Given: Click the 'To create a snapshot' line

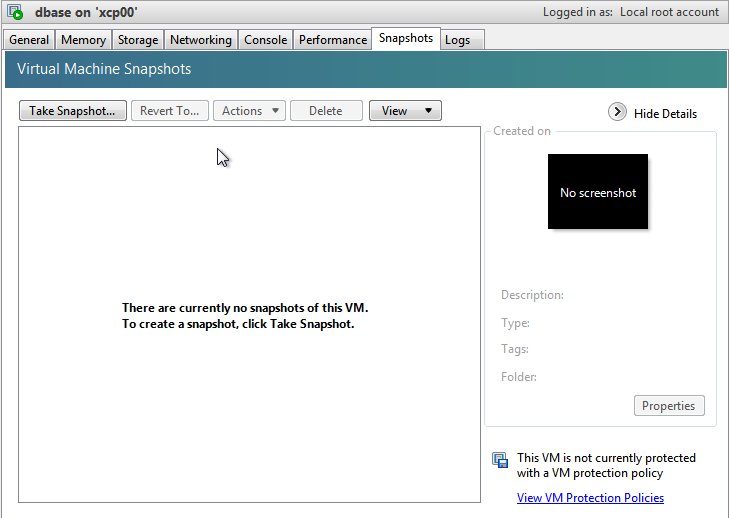Looking at the screenshot, I should tap(238, 324).
